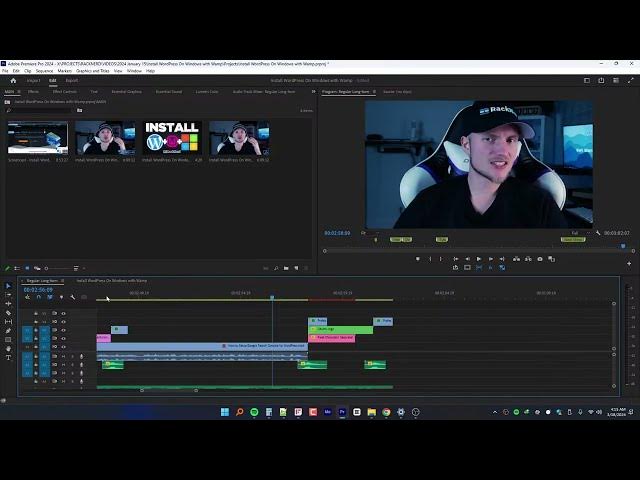This screenshot has height=480, width=640.
Task: Select the Slip tool
Action: coord(9,322)
